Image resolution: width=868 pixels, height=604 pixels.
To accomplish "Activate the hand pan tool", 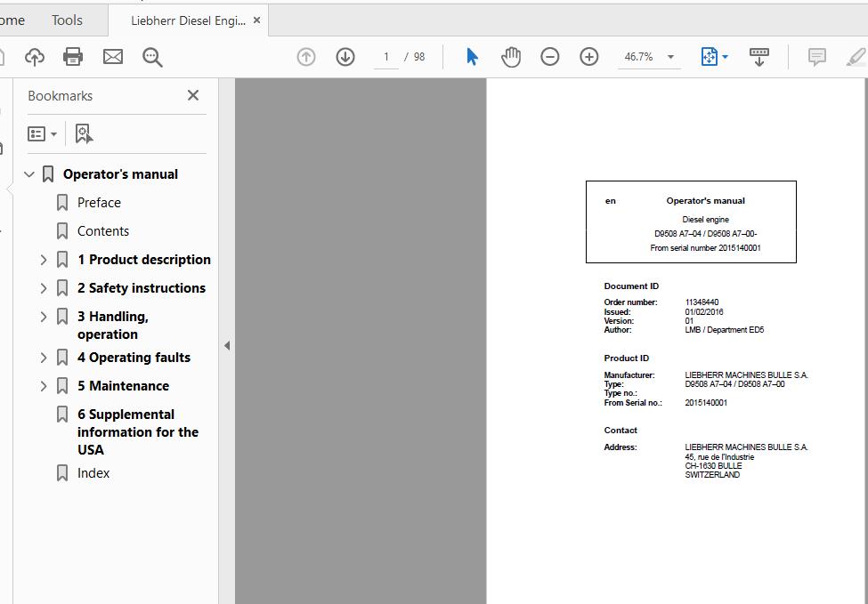I will 511,57.
